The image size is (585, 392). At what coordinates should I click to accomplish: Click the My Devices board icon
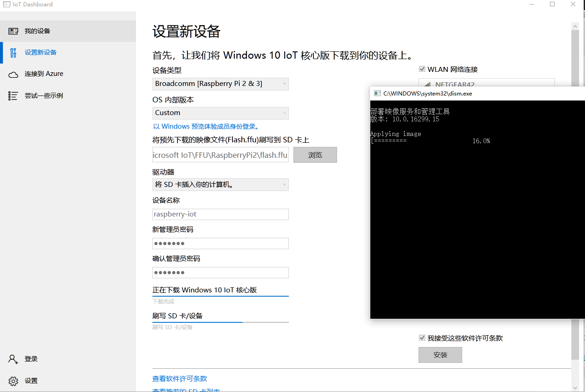[x=13, y=31]
